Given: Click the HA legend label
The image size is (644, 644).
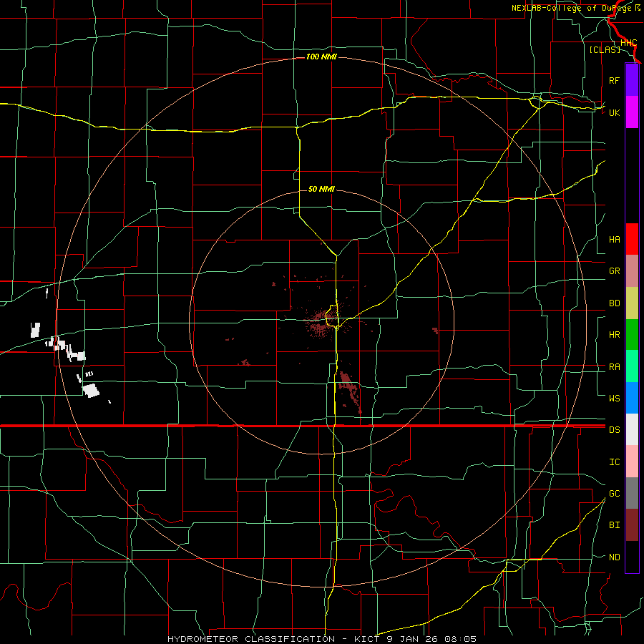Looking at the screenshot, I should [x=614, y=239].
